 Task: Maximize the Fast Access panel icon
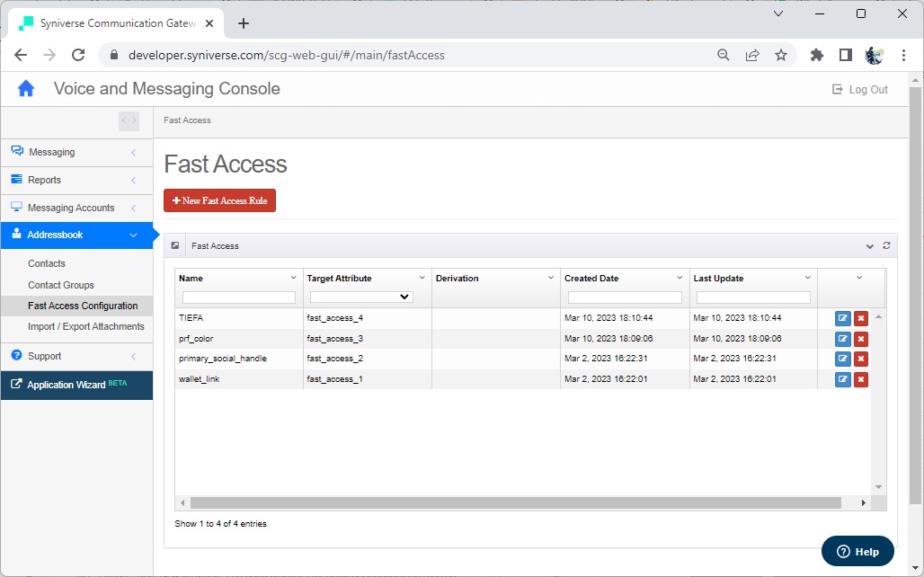tap(175, 245)
